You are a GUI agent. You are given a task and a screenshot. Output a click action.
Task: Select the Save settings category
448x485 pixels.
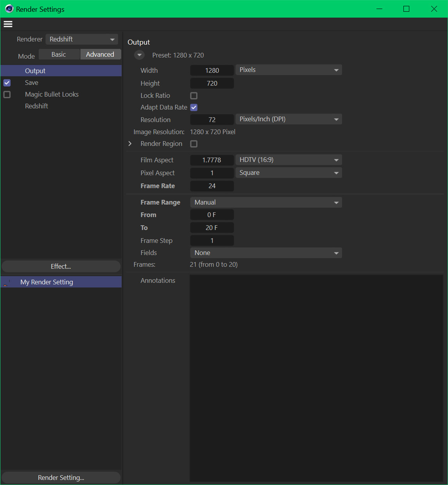pos(32,83)
